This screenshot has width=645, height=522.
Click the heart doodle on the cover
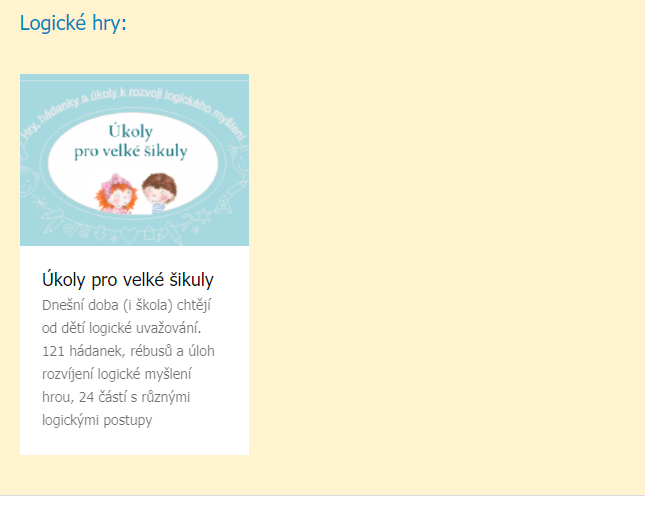coord(129,236)
